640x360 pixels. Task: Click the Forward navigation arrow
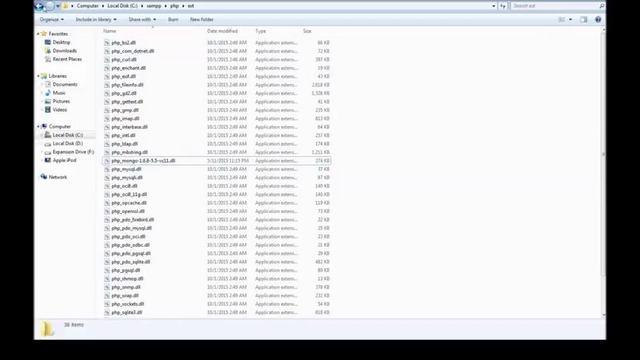(49, 6)
